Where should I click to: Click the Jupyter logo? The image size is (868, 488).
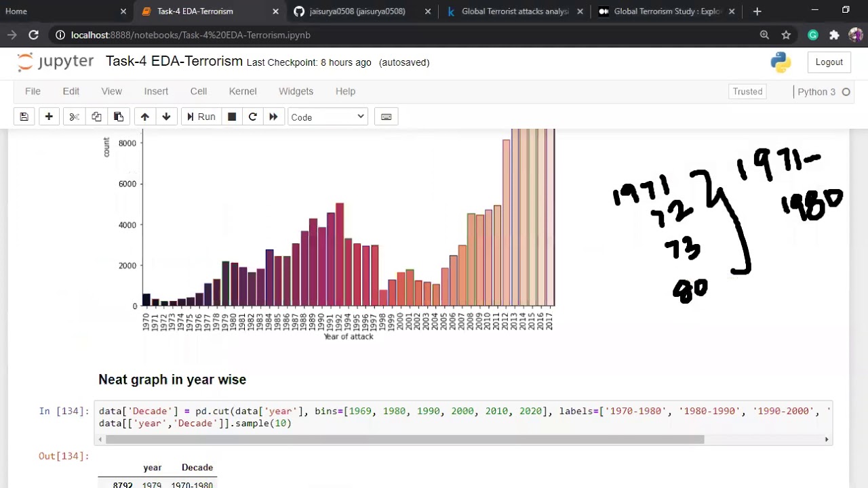coord(56,62)
